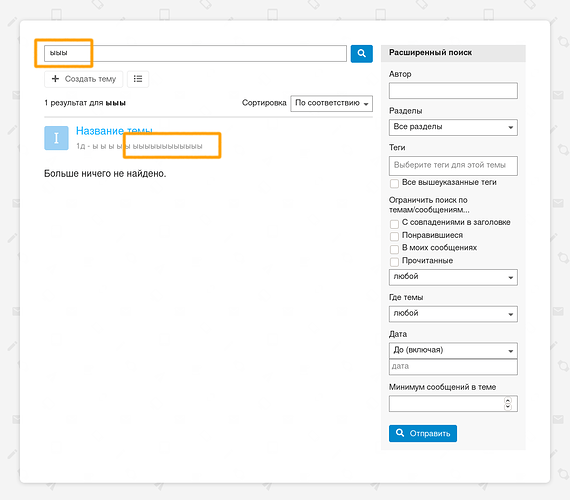
Task: Focus the minimum posts number field
Action: pos(453,404)
